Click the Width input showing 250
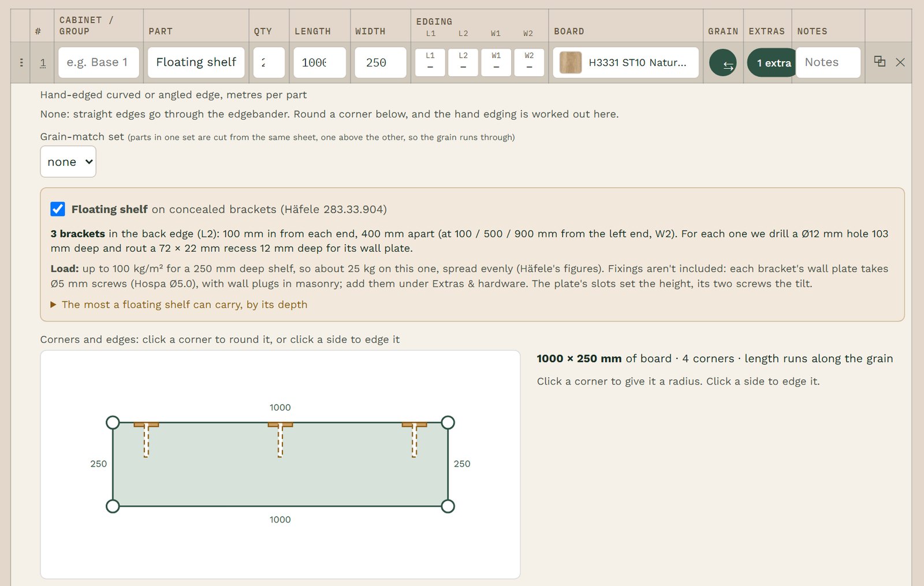The width and height of the screenshot is (924, 586). 381,62
